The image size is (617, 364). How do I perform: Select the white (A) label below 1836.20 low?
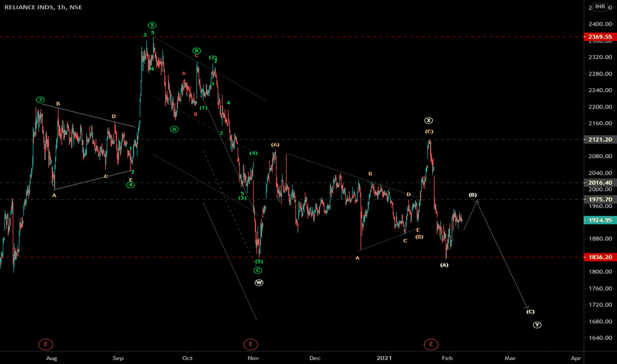point(444,265)
